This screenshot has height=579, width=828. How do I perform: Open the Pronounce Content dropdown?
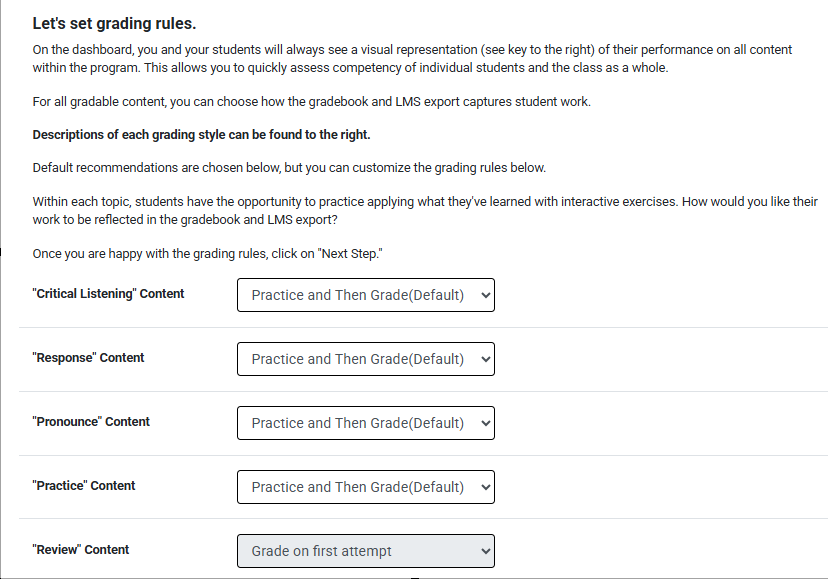365,422
